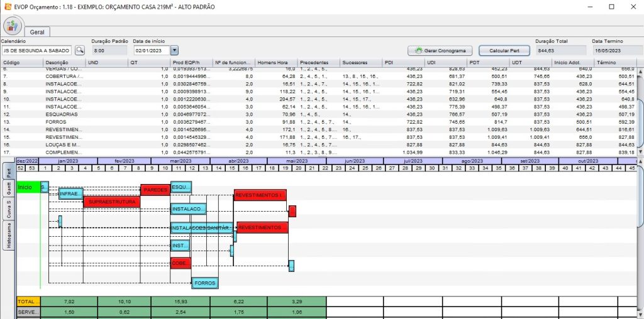Sort by the Descrição column header
Image resolution: width=644 pixels, height=319 pixels.
point(63,63)
